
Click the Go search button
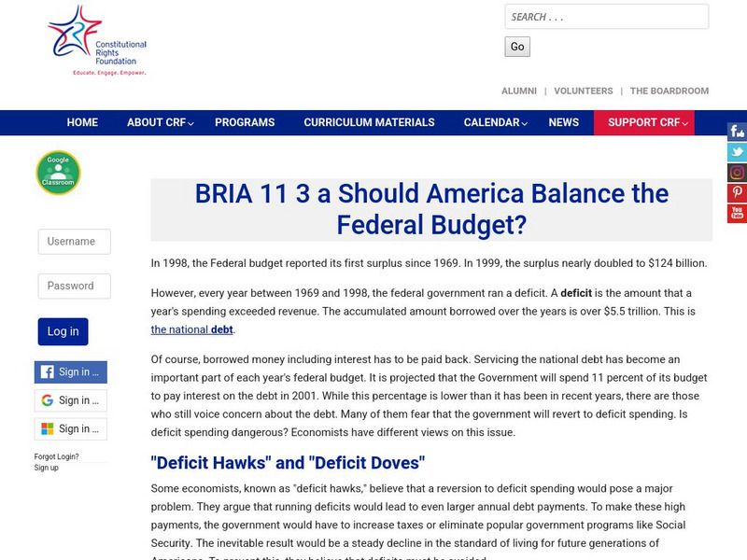point(517,47)
